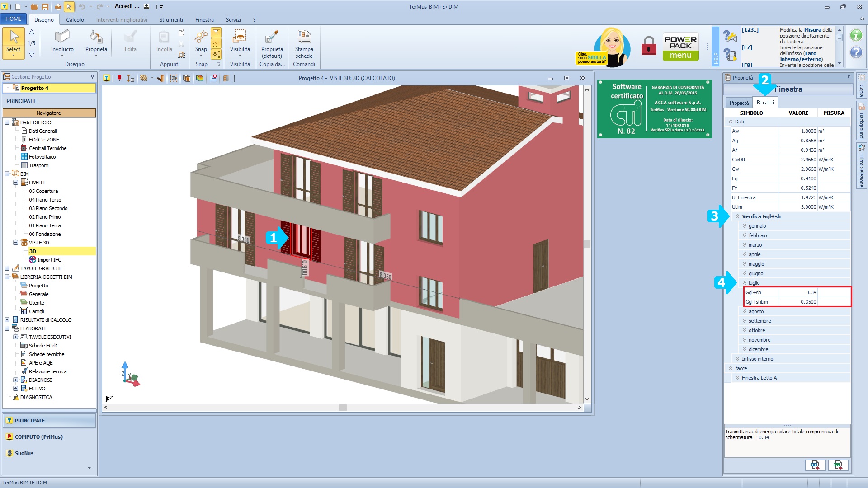Expand the agosto results section
Viewport: 868px width, 488px height.
tap(744, 311)
